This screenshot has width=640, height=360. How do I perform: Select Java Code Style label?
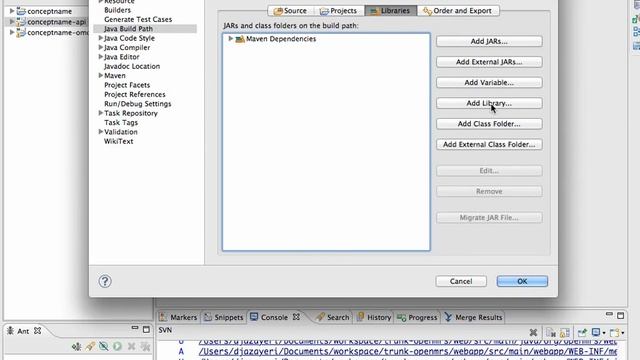[129, 38]
